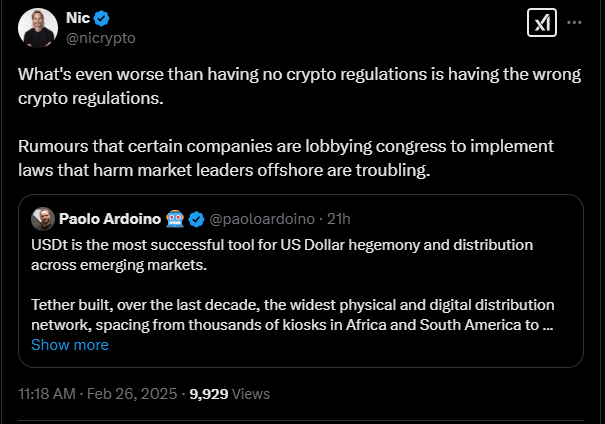Open the @nicrypto handle
This screenshot has width=605, height=424.
pyautogui.click(x=100, y=38)
